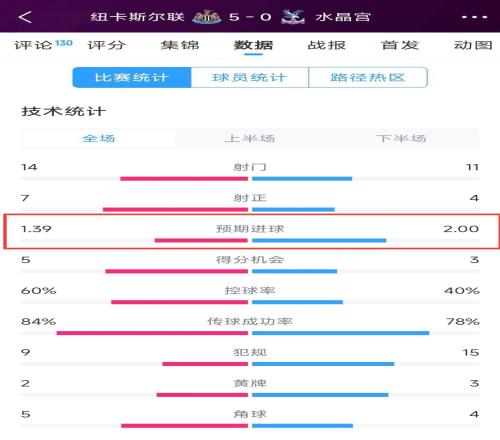
Task: Choose the 下半场 second half filter
Action: 401,138
